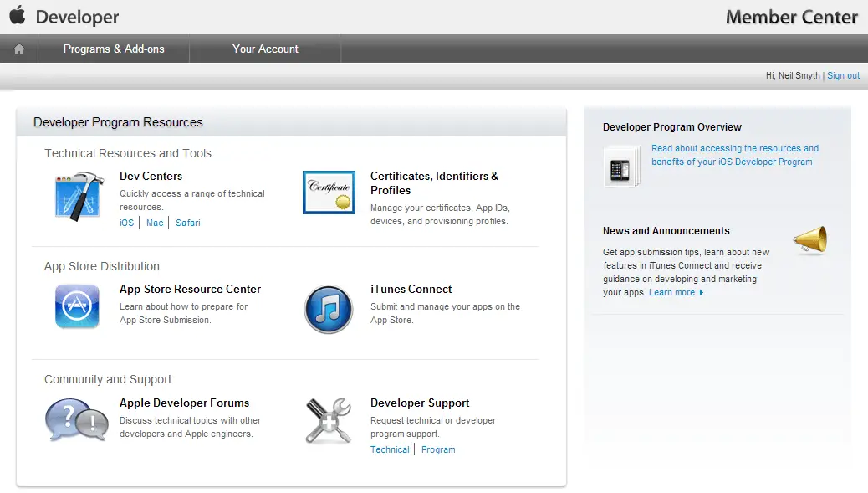This screenshot has height=493, width=868.
Task: Click the News megaphone icon
Action: [x=809, y=240]
